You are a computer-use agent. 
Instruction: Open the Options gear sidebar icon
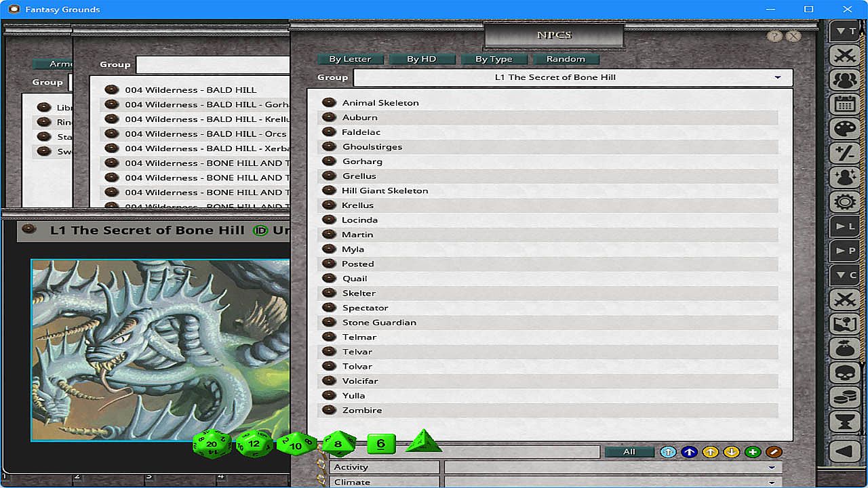click(845, 202)
